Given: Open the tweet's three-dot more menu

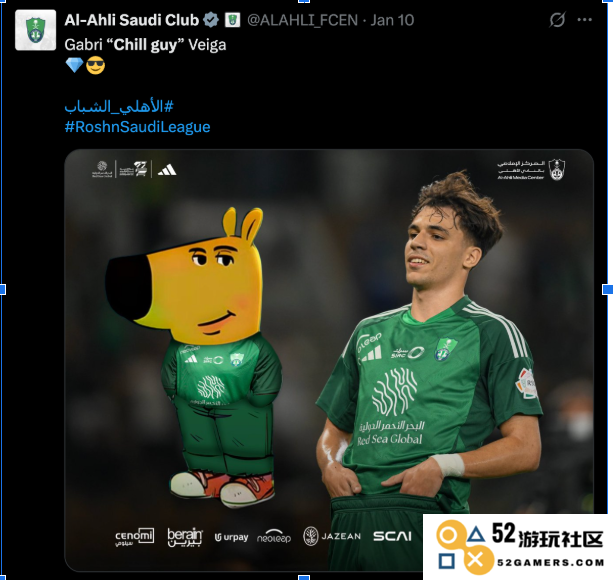Looking at the screenshot, I should click(x=584, y=20).
